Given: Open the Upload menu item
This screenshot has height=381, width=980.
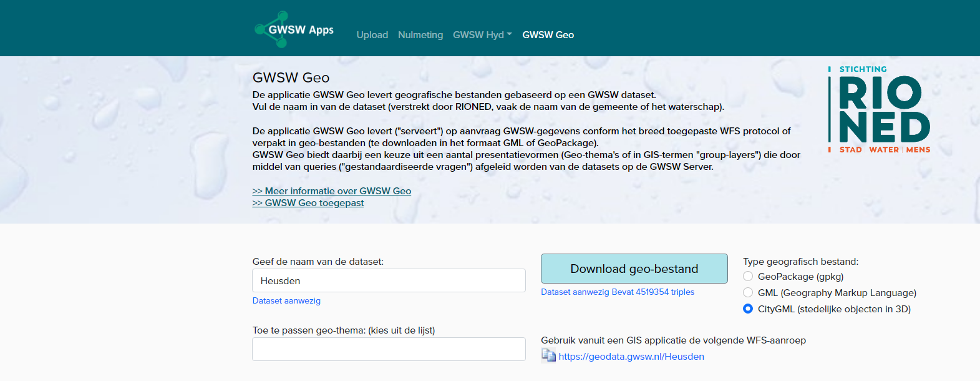Looking at the screenshot, I should 372,35.
